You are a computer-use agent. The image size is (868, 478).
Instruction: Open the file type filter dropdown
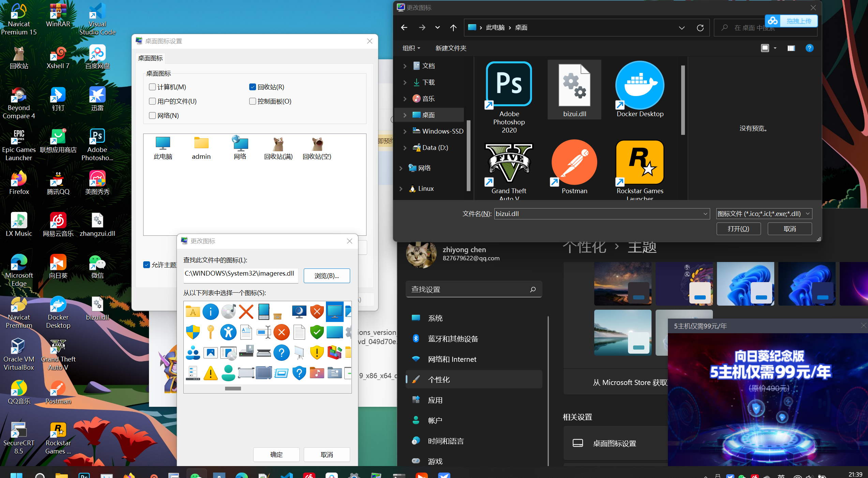tap(764, 214)
